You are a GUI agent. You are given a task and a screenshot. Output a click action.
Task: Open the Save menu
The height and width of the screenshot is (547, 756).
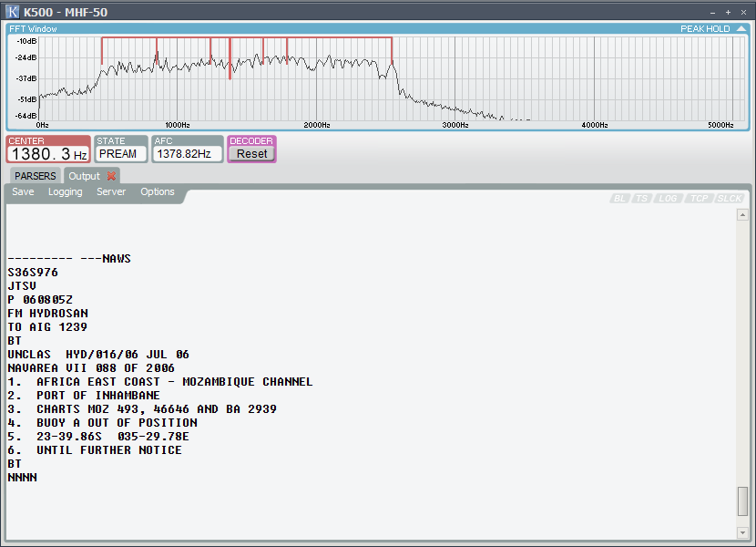point(23,191)
